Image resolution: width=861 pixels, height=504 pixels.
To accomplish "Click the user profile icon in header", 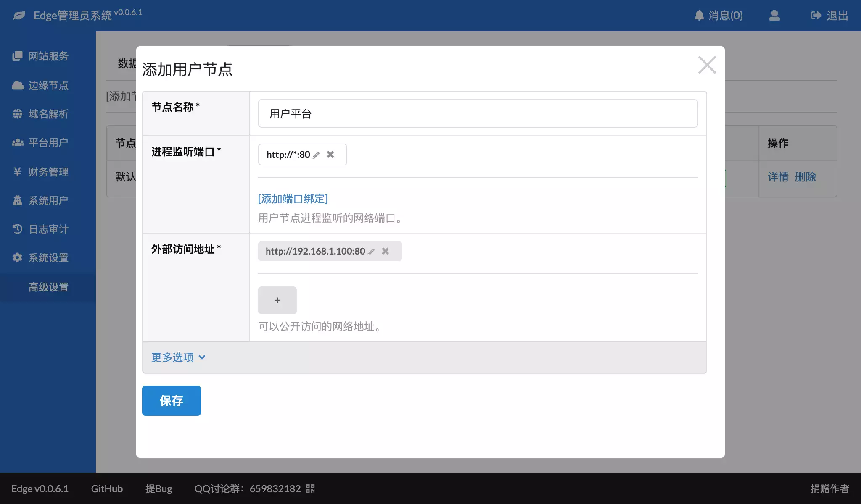I will [x=774, y=16].
